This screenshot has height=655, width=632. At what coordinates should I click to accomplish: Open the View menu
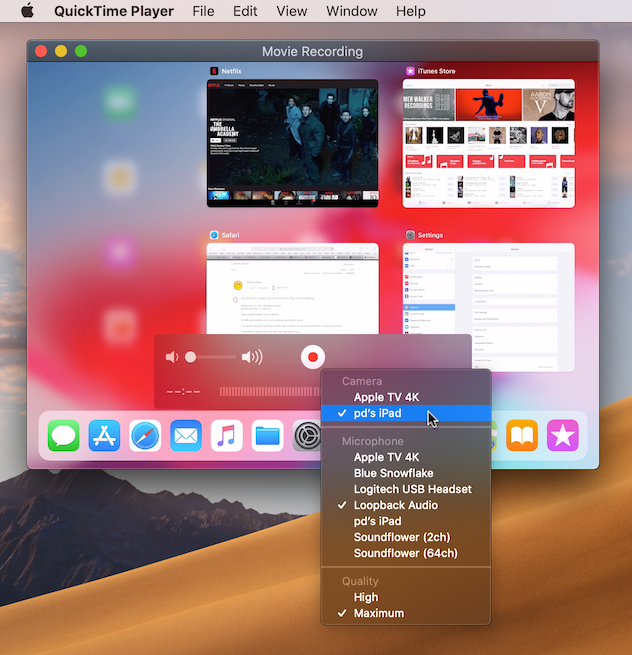point(292,11)
